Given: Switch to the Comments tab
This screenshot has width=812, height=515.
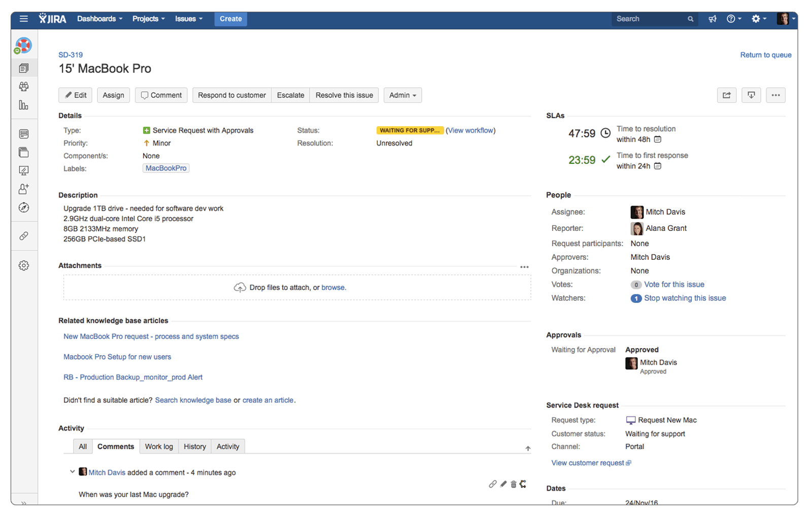Looking at the screenshot, I should point(116,447).
